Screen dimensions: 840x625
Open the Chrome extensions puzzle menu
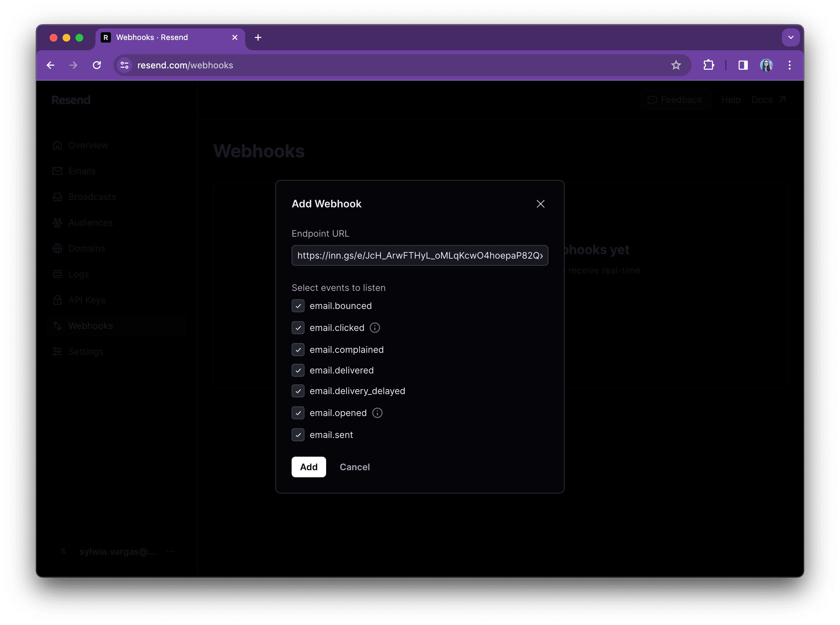[x=708, y=65]
